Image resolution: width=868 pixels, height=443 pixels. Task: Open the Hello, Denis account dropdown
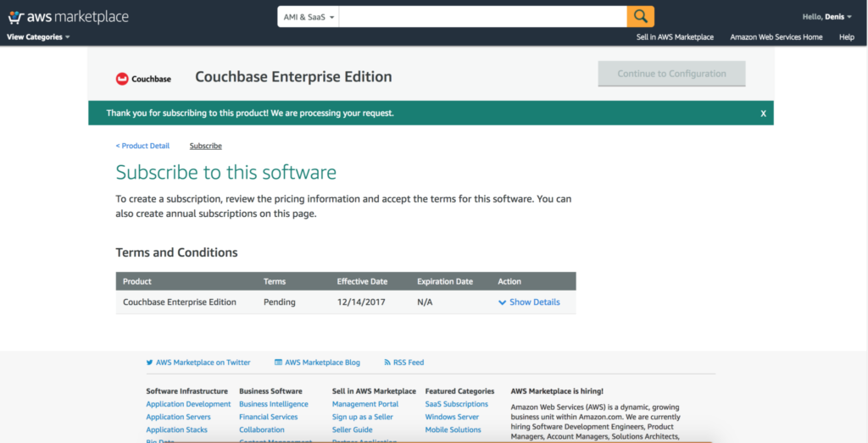point(827,17)
